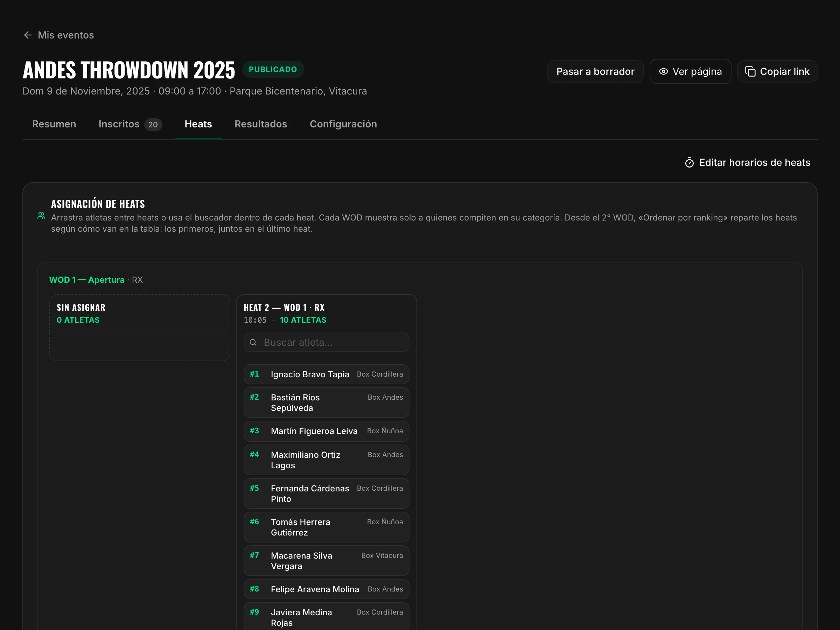Open Editar horarios de heats
The width and height of the screenshot is (840, 630).
(747, 162)
